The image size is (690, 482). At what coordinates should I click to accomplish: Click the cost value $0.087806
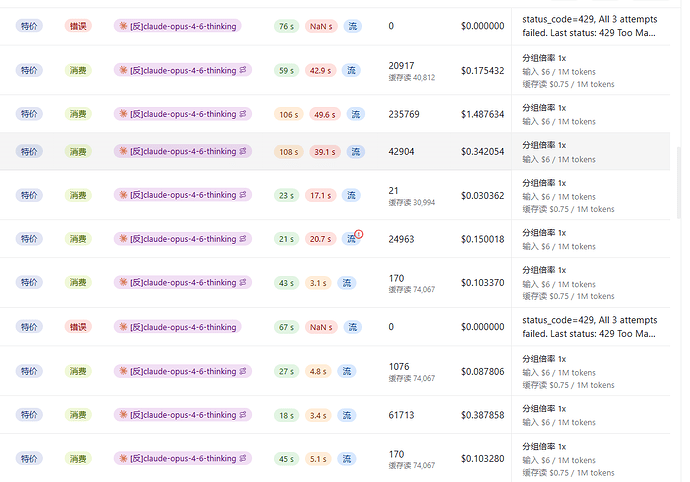tap(483, 372)
